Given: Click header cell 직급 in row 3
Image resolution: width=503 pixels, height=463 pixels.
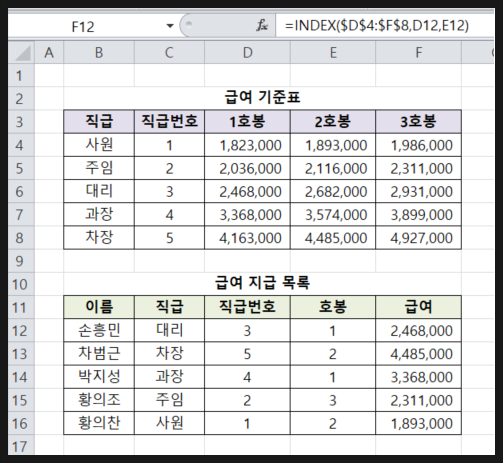Looking at the screenshot, I should point(99,122).
